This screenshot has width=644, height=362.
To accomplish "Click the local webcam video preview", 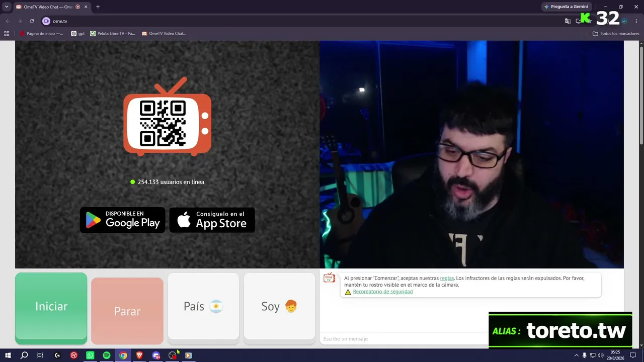I will click(471, 154).
